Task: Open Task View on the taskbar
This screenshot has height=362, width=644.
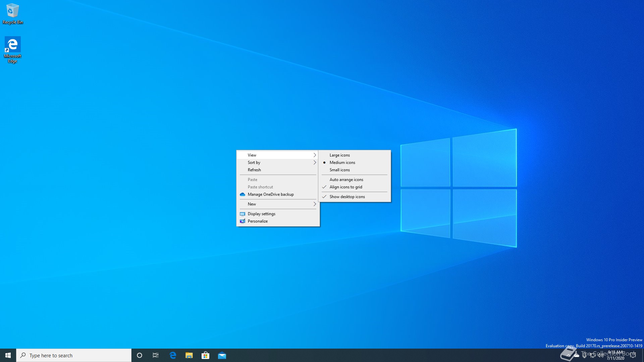Action: [156, 355]
